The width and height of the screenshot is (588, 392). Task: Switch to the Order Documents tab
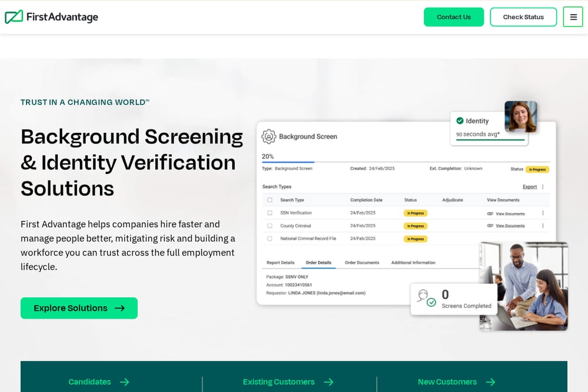362,263
